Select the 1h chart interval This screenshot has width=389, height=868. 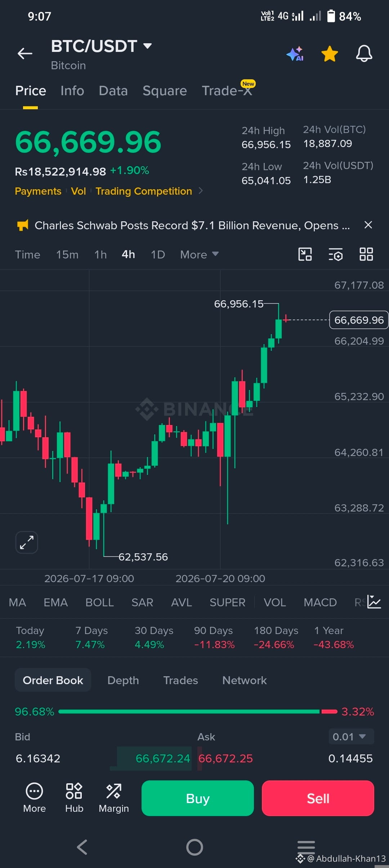click(100, 254)
